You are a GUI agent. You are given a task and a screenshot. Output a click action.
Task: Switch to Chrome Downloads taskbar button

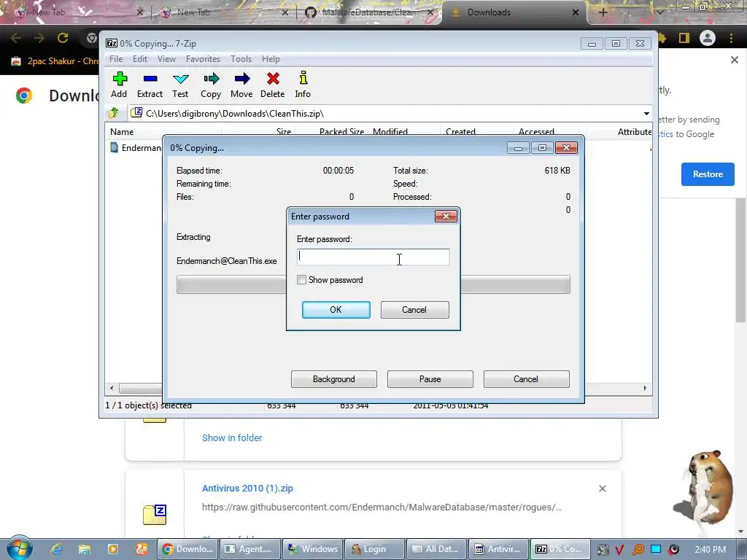[187, 549]
